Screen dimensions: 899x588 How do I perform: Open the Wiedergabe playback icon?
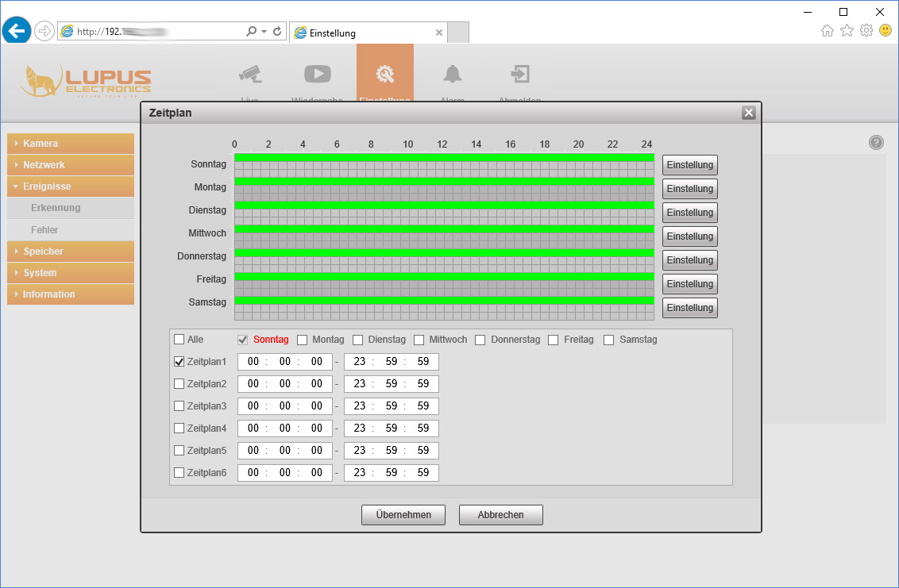click(x=318, y=74)
